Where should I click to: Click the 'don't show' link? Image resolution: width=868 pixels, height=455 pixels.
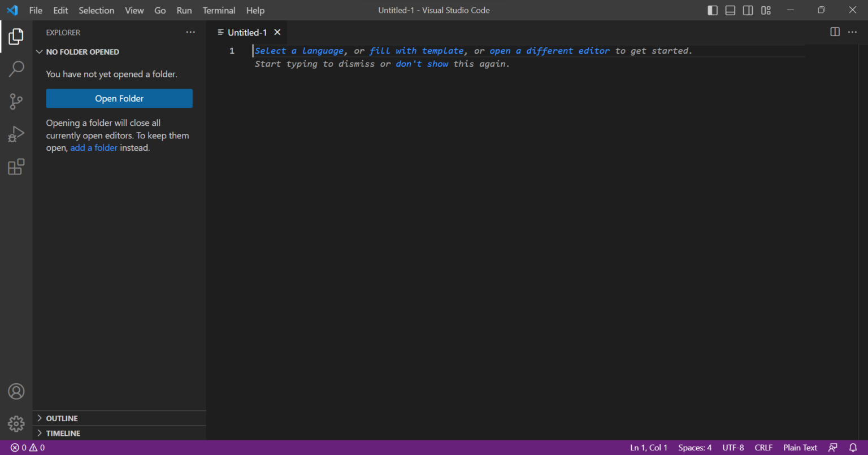pyautogui.click(x=422, y=64)
